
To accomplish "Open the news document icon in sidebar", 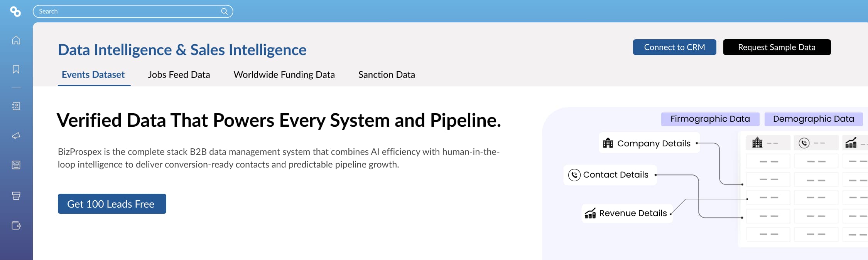I will 15,165.
